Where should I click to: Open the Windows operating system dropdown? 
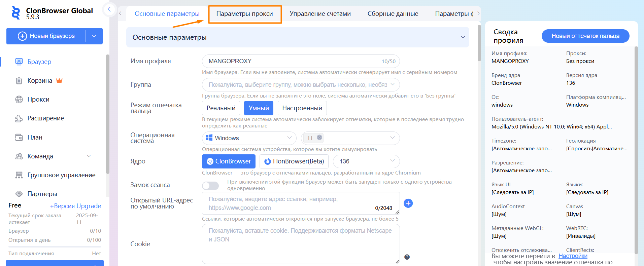point(249,138)
